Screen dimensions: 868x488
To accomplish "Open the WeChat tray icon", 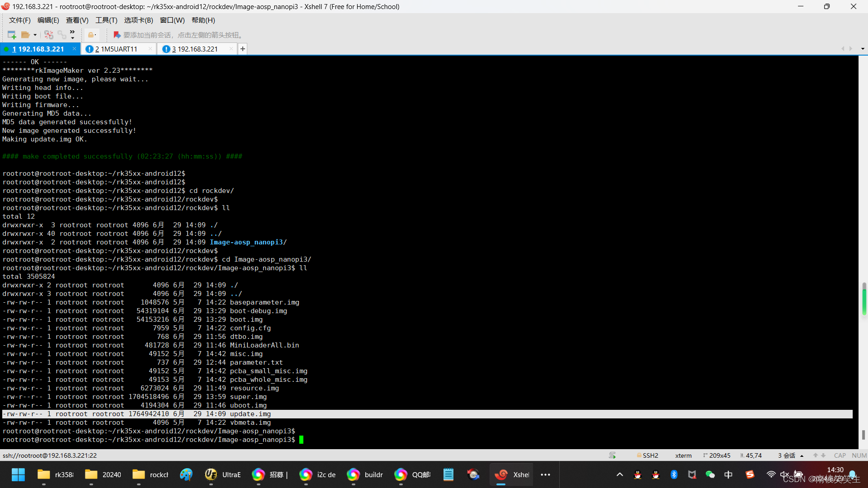I will click(x=710, y=474).
